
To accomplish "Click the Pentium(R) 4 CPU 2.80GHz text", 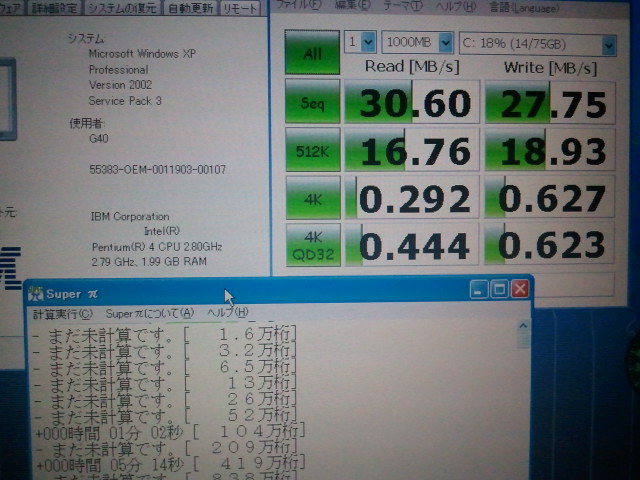I will (157, 247).
